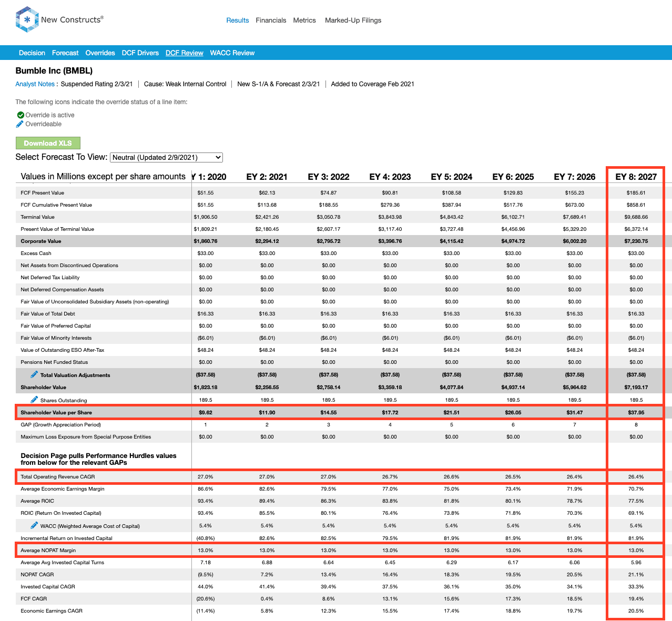The image size is (672, 621).
Task: Click pencil icon beside WACC row
Action: tap(34, 525)
